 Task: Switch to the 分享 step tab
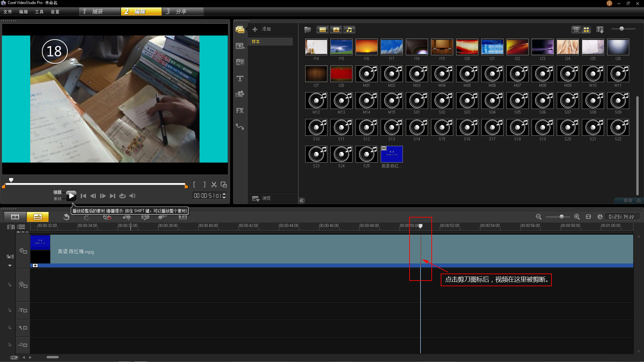[182, 11]
